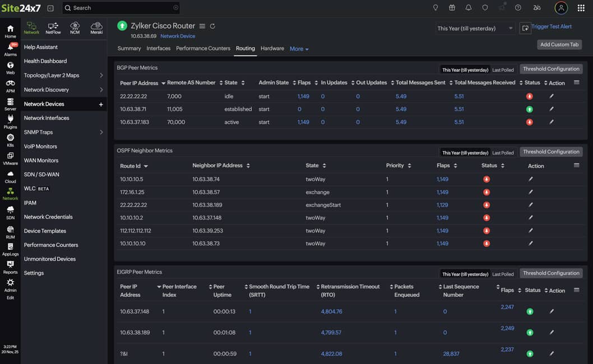Click the Alarms icon in left sidebar

click(10, 49)
